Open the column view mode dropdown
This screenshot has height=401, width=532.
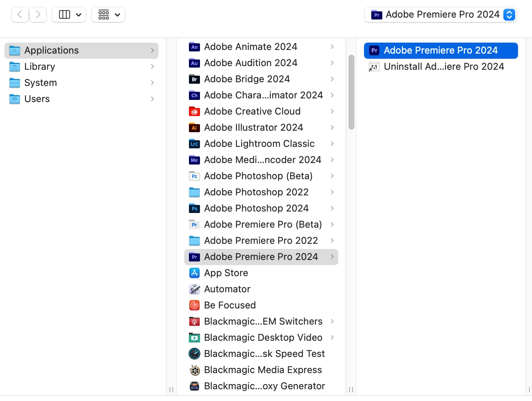coord(69,15)
